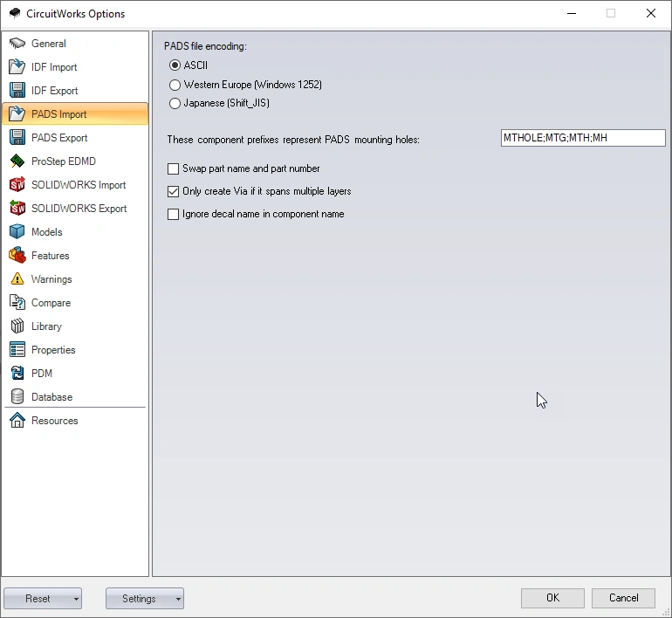
Task: Click the 'Properties' label text
Action: pos(53,350)
